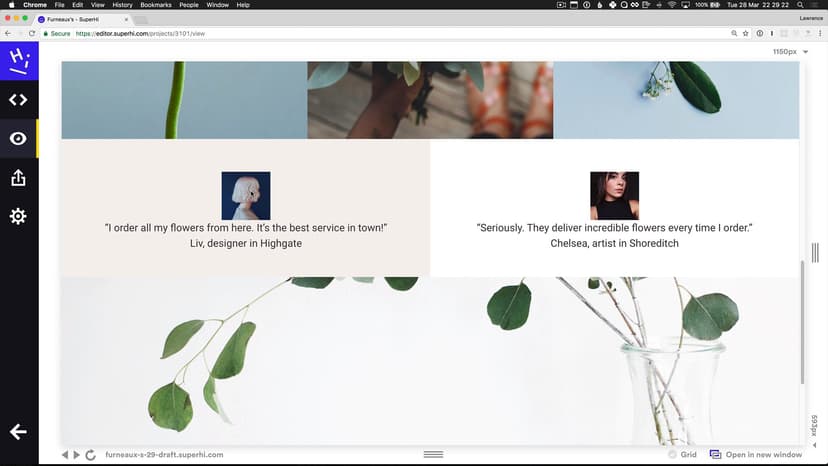Image resolution: width=828 pixels, height=466 pixels.
Task: Go back in the preview navigation
Action: [65, 455]
